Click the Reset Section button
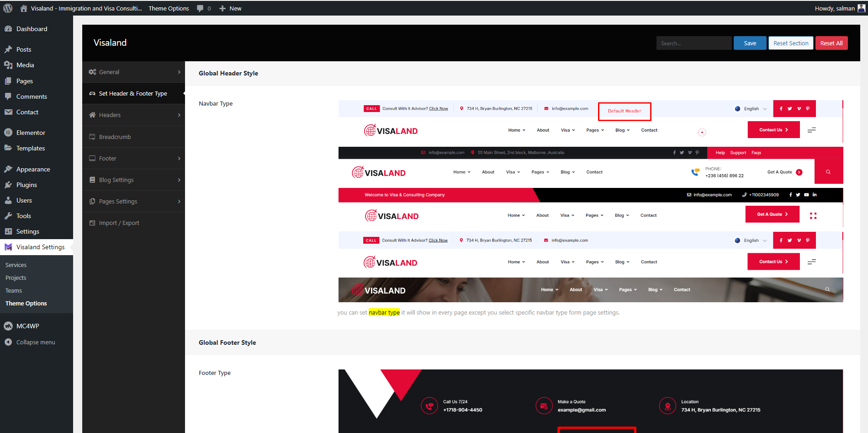This screenshot has height=433, width=868. (791, 43)
